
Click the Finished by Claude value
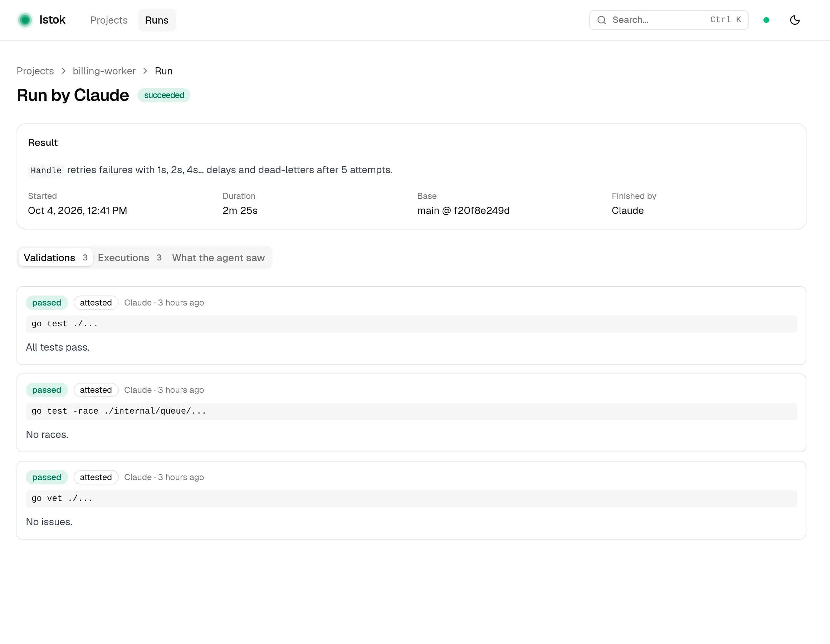point(628,211)
